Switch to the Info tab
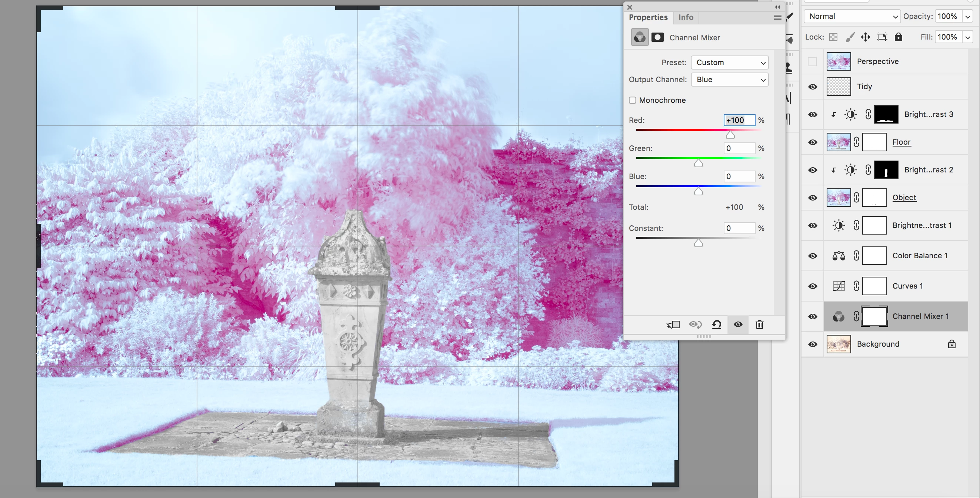Screen dimensions: 980x498 point(686,17)
